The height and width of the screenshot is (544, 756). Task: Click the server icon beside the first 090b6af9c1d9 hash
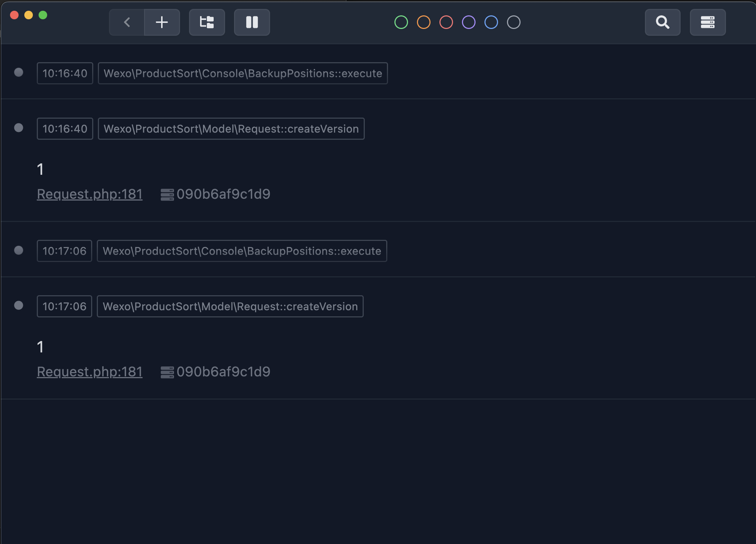click(166, 194)
